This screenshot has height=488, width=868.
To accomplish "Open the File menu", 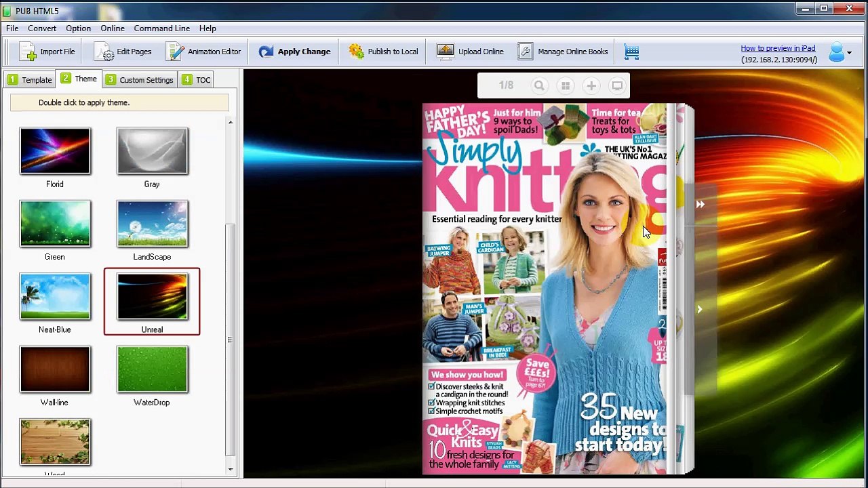I will (12, 28).
